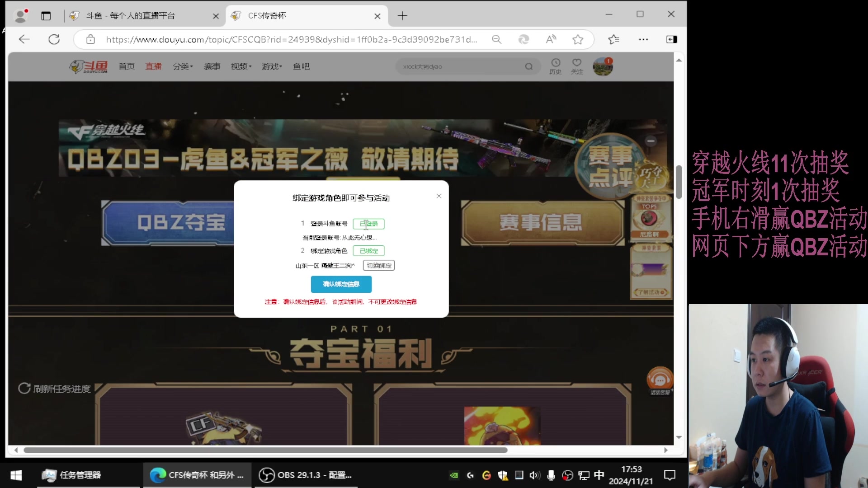Click the 已绑定 status button
868x488 pixels.
pyautogui.click(x=368, y=251)
